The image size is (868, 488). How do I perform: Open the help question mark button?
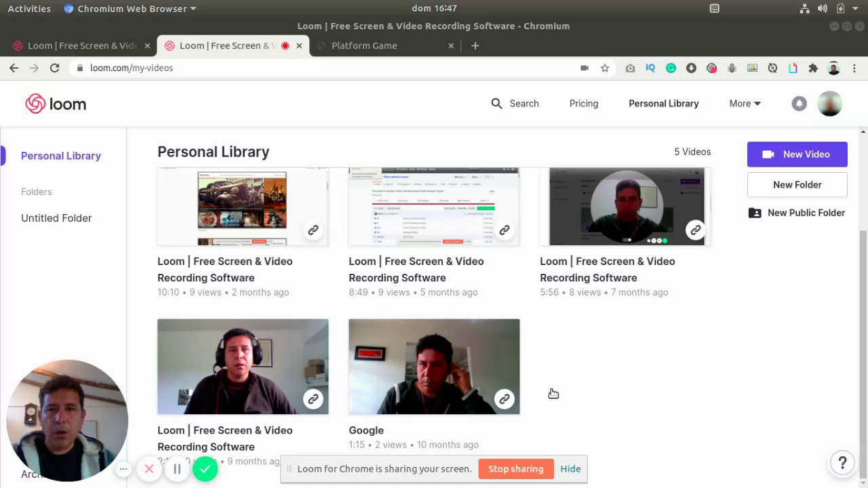coord(842,463)
